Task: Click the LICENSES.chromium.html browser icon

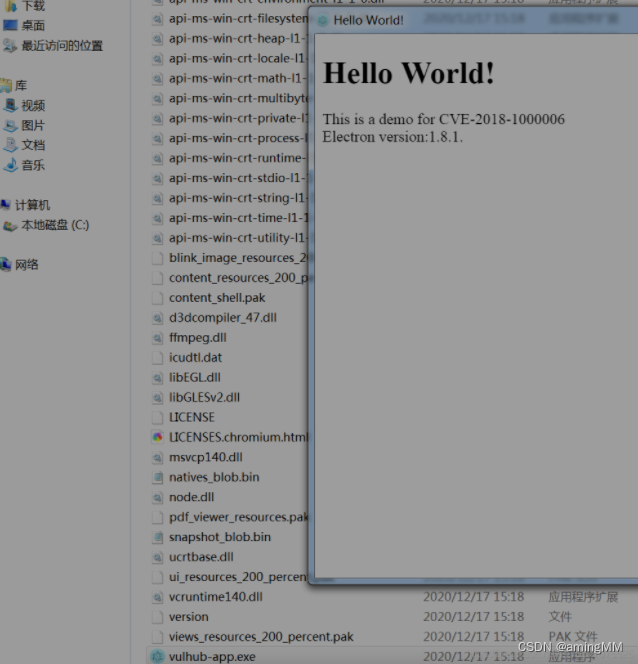Action: (157, 437)
